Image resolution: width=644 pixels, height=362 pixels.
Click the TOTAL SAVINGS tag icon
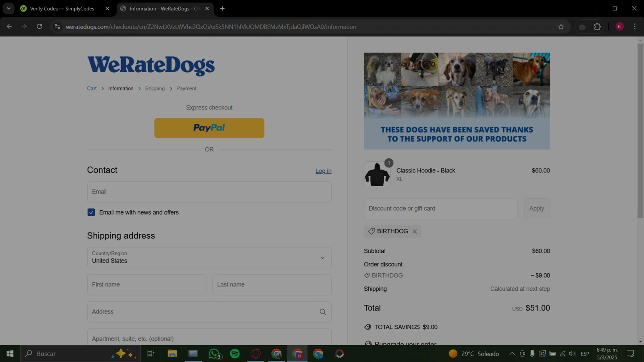coord(368,327)
